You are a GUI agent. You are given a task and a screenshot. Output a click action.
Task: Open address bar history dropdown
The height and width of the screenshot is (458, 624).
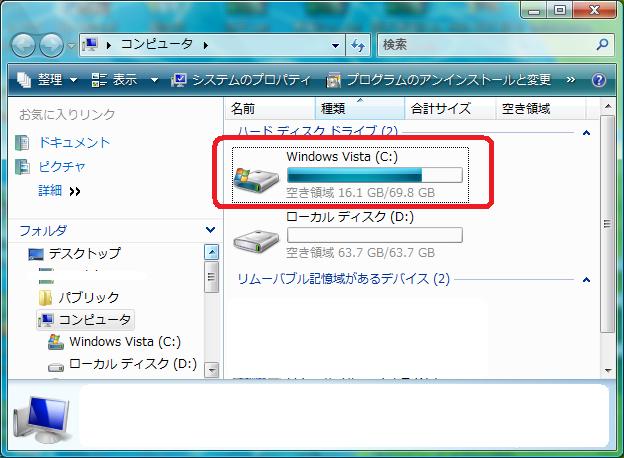pyautogui.click(x=335, y=45)
